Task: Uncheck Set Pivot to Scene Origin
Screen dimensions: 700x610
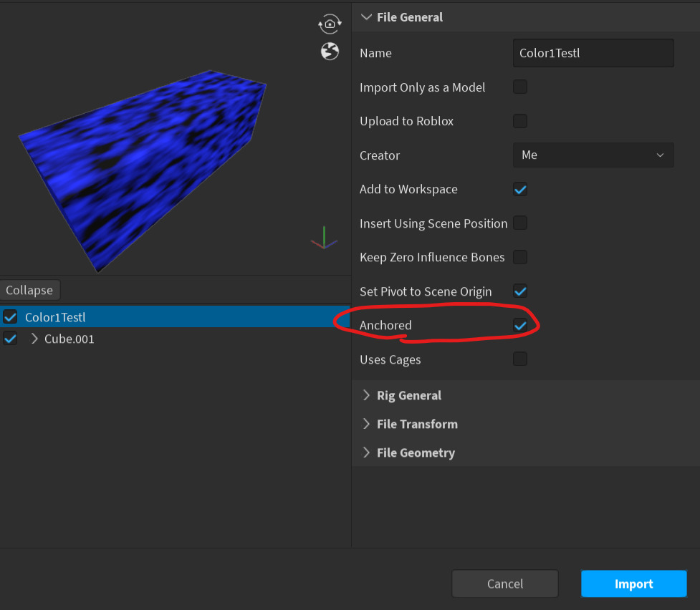Action: (519, 291)
